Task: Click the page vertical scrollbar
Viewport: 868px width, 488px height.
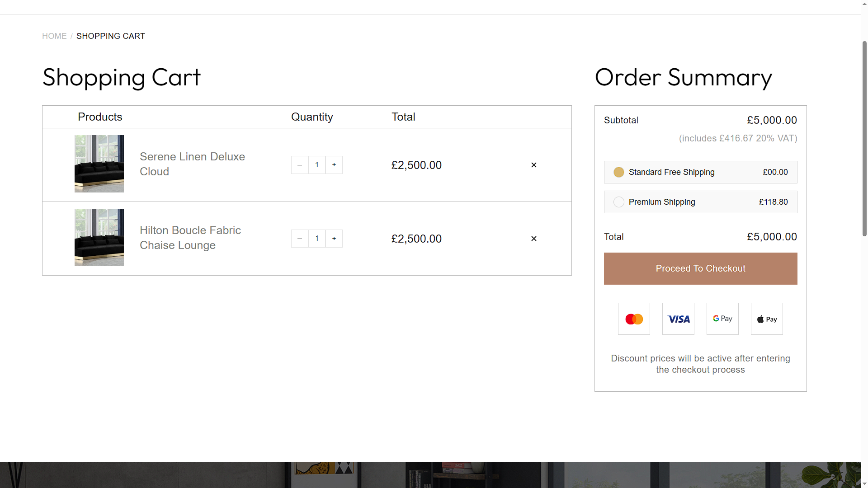Action: pyautogui.click(x=864, y=138)
